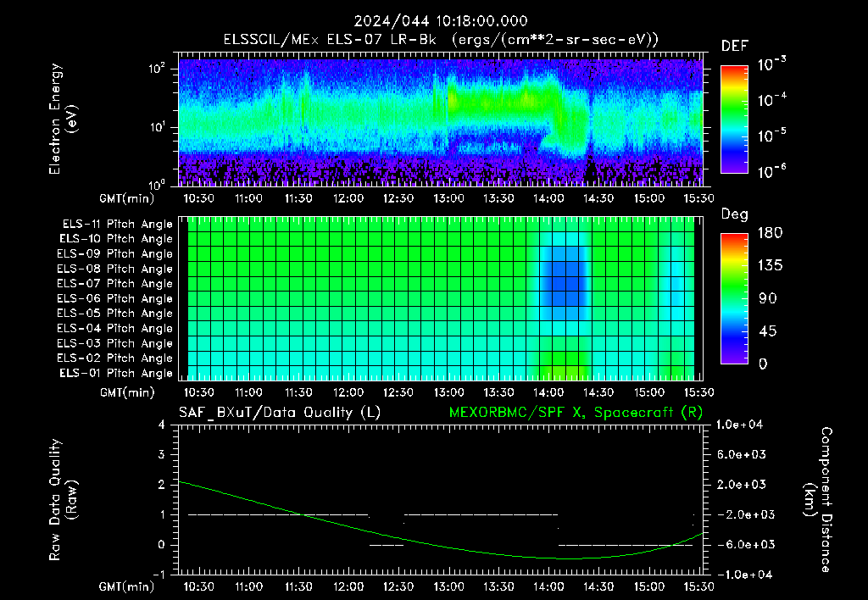Image resolution: width=868 pixels, height=600 pixels.
Task: Click the GMT(min) label under pitch angle panel
Action: point(127,393)
